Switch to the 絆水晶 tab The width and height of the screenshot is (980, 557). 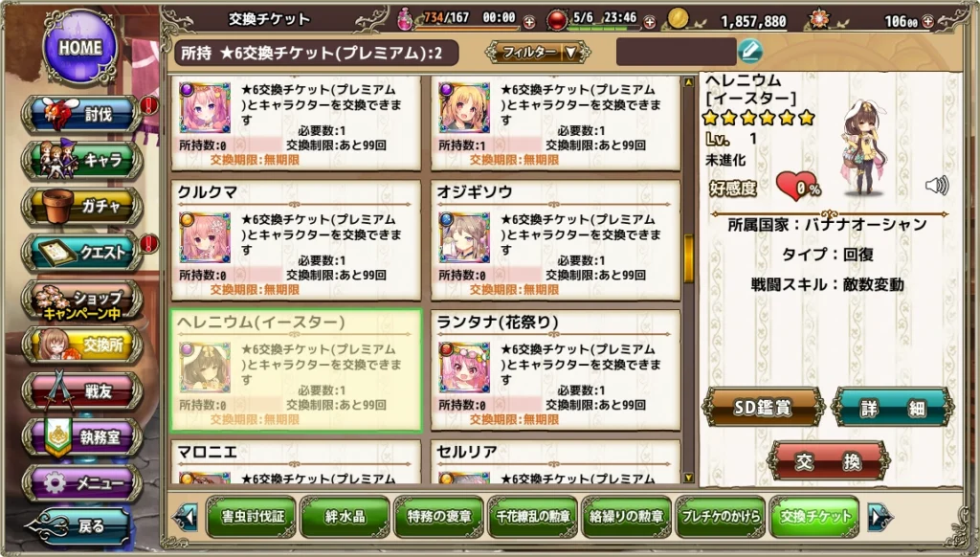pyautogui.click(x=345, y=517)
